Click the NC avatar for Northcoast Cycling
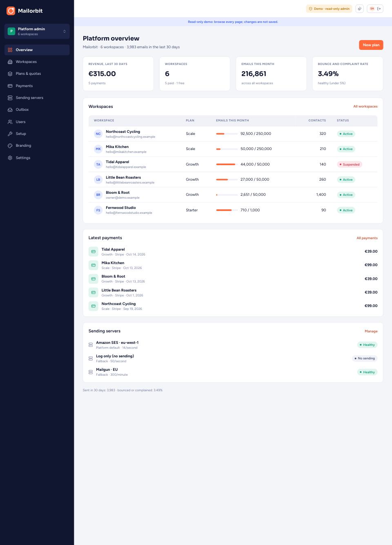The image size is (392, 545). (x=98, y=134)
